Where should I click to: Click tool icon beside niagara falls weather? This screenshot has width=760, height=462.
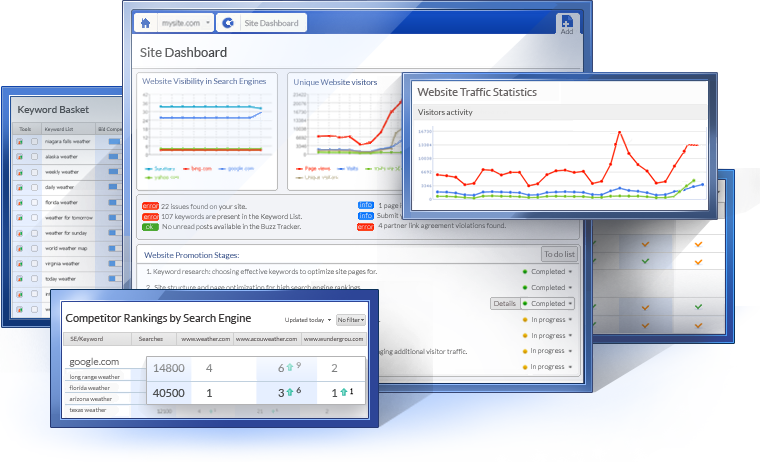coord(19,141)
